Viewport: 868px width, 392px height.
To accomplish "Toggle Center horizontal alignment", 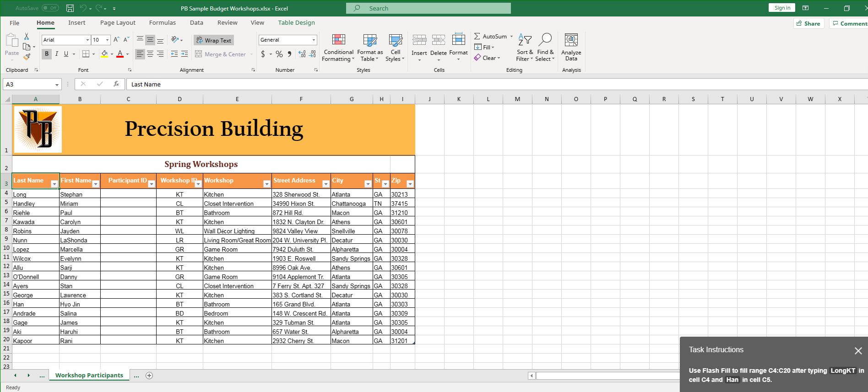I will coord(150,54).
